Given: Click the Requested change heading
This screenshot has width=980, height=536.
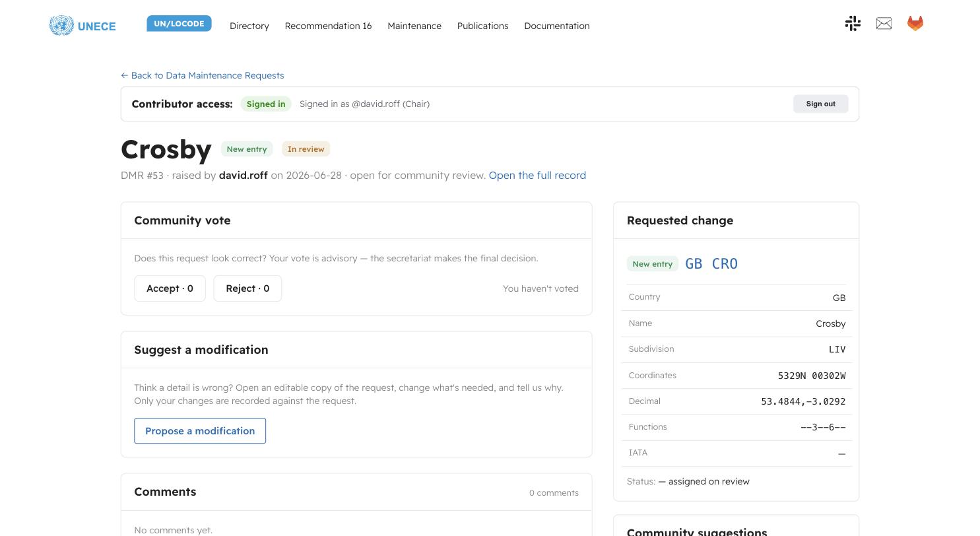Looking at the screenshot, I should point(680,220).
